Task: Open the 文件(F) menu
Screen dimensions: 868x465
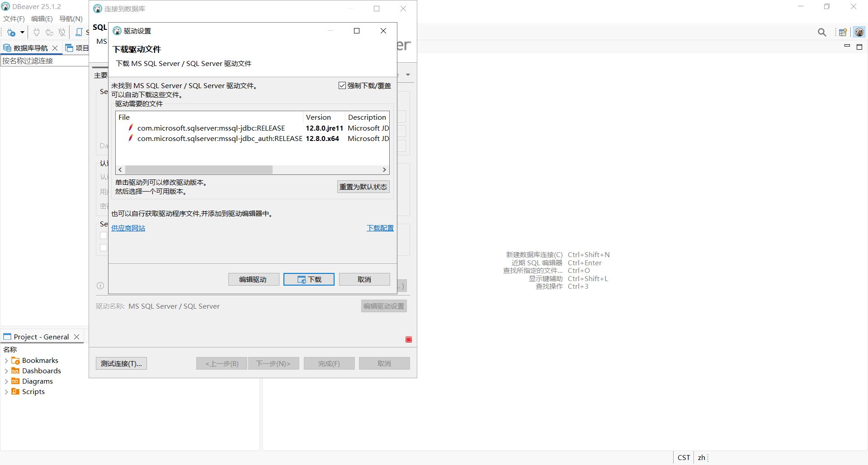Action: [x=14, y=19]
